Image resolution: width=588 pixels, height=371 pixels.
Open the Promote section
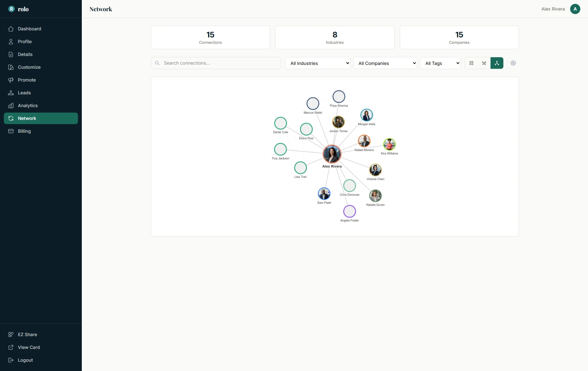(x=41, y=80)
